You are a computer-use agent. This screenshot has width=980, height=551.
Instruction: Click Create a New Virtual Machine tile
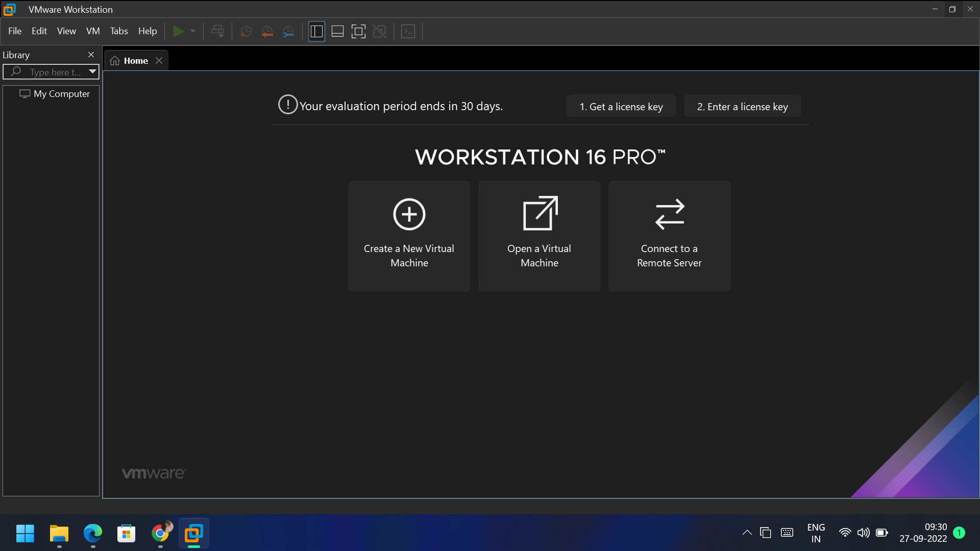pos(409,236)
